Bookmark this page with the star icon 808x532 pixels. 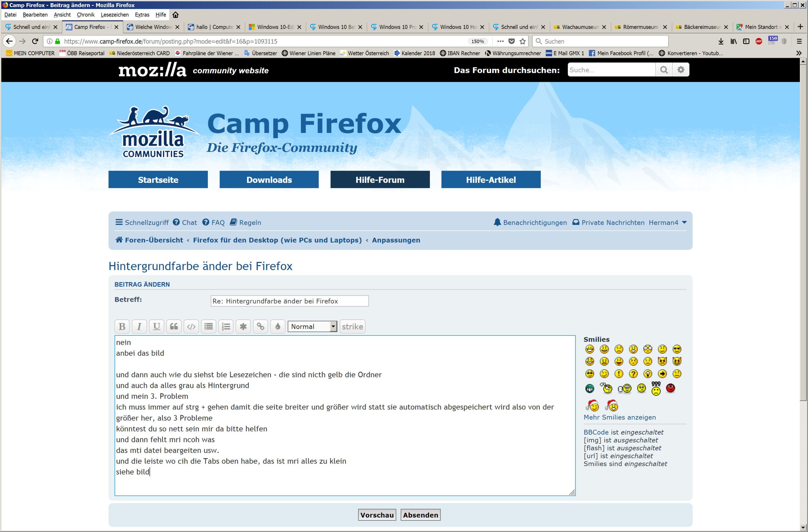(x=523, y=41)
